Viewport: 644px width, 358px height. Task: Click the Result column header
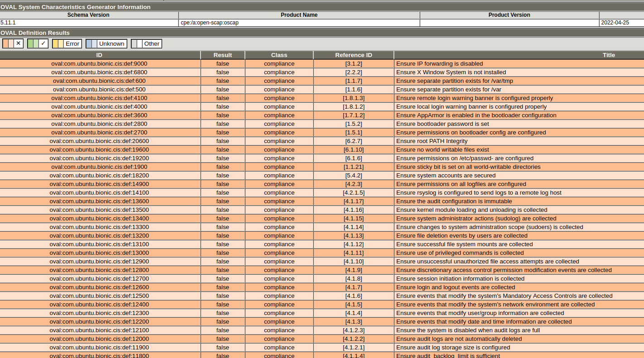coord(222,55)
